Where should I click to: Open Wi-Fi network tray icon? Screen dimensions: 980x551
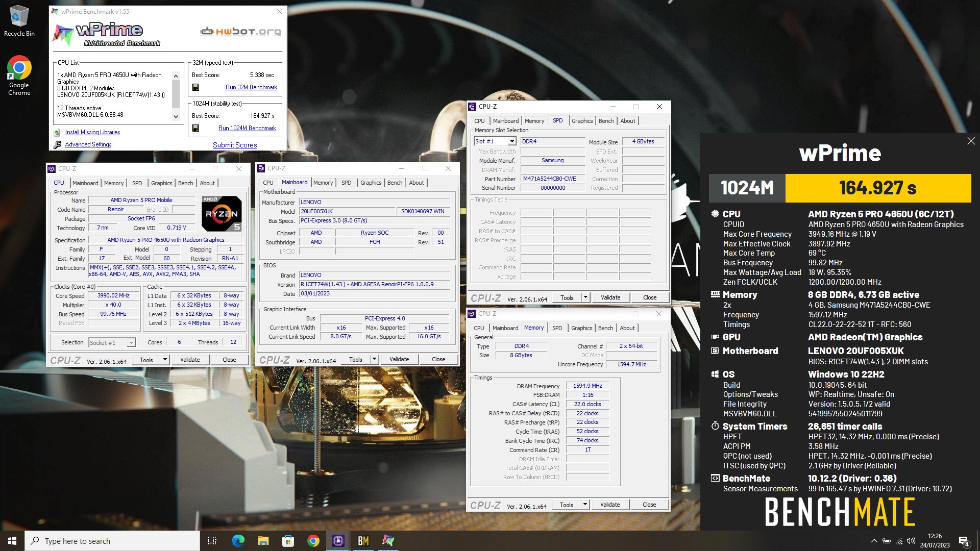click(899, 541)
